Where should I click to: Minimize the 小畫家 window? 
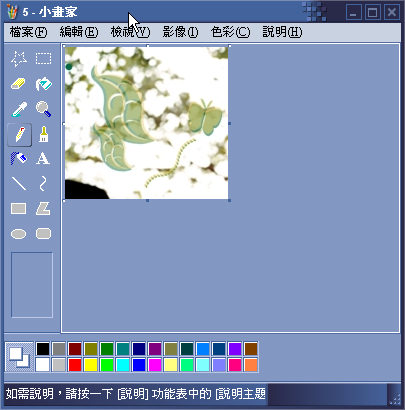(354, 13)
